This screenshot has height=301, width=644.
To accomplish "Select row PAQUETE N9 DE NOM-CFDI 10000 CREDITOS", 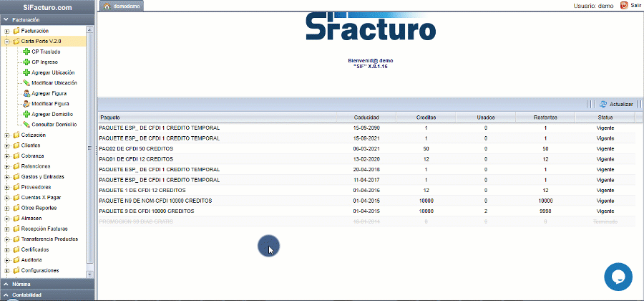I will click(367, 201).
